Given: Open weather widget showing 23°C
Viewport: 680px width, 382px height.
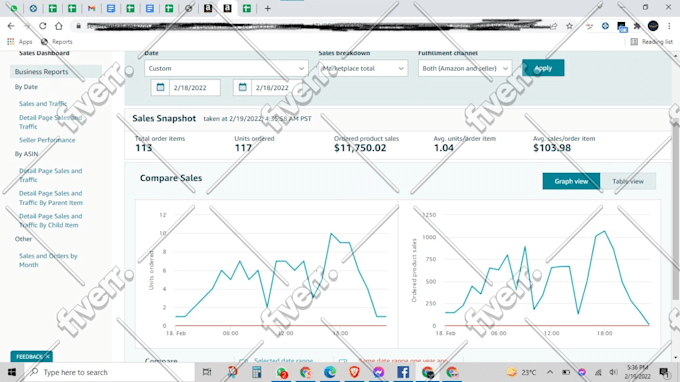Looking at the screenshot, I should 522,372.
